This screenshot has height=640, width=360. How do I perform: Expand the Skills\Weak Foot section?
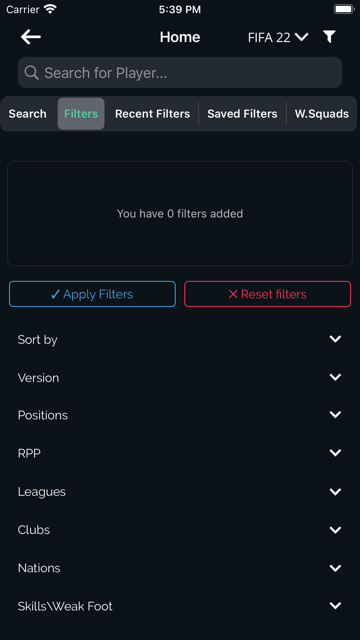tap(180, 606)
